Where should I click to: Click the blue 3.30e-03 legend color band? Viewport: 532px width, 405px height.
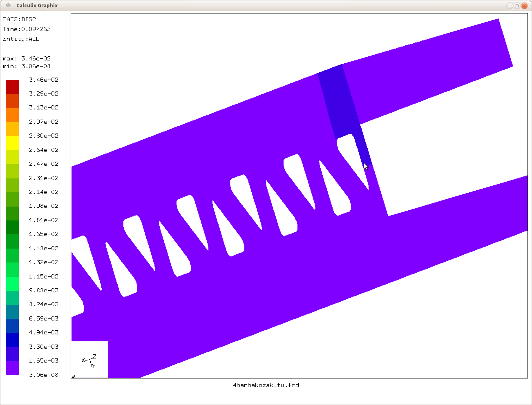(12, 340)
